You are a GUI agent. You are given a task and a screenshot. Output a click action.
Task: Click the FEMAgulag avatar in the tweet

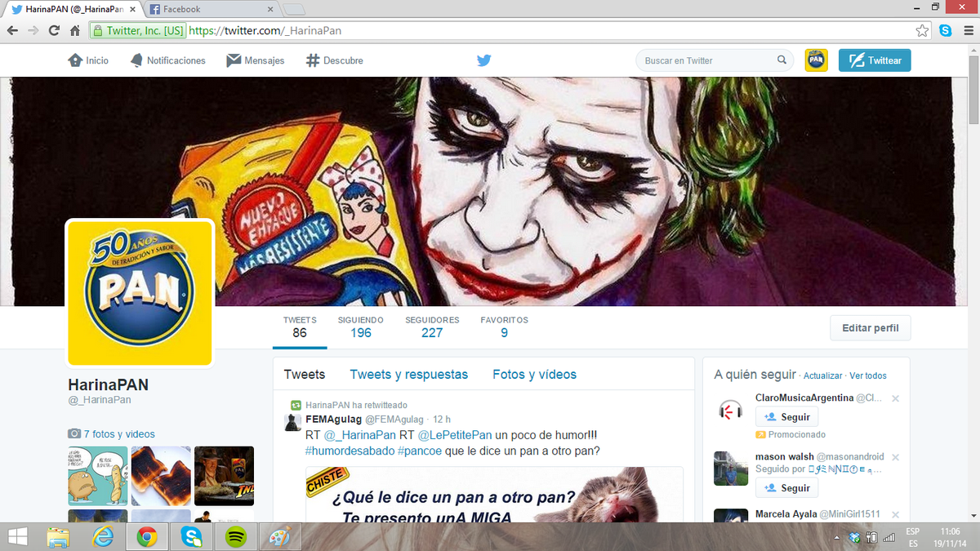[x=292, y=422]
